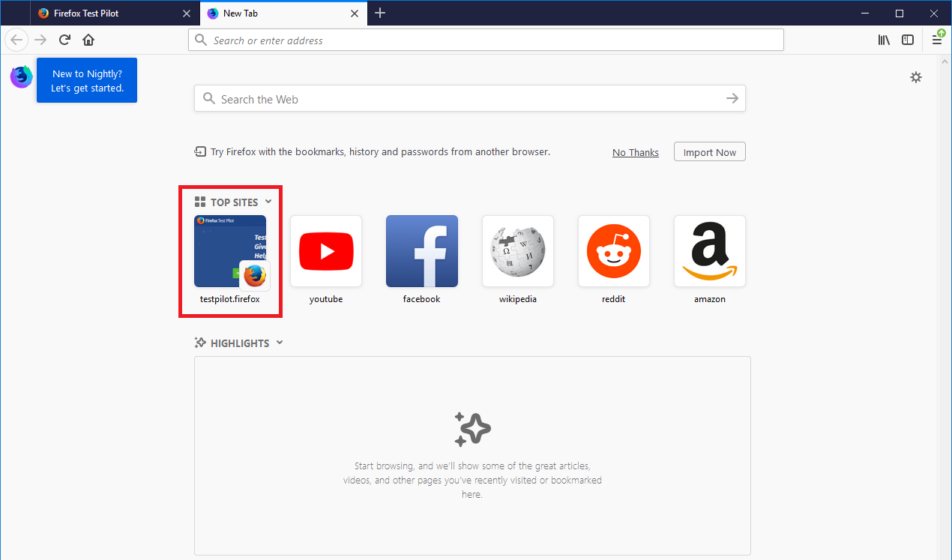Open the Firefox hamburger menu
Image resolution: width=952 pixels, height=560 pixels.
pyautogui.click(x=936, y=40)
